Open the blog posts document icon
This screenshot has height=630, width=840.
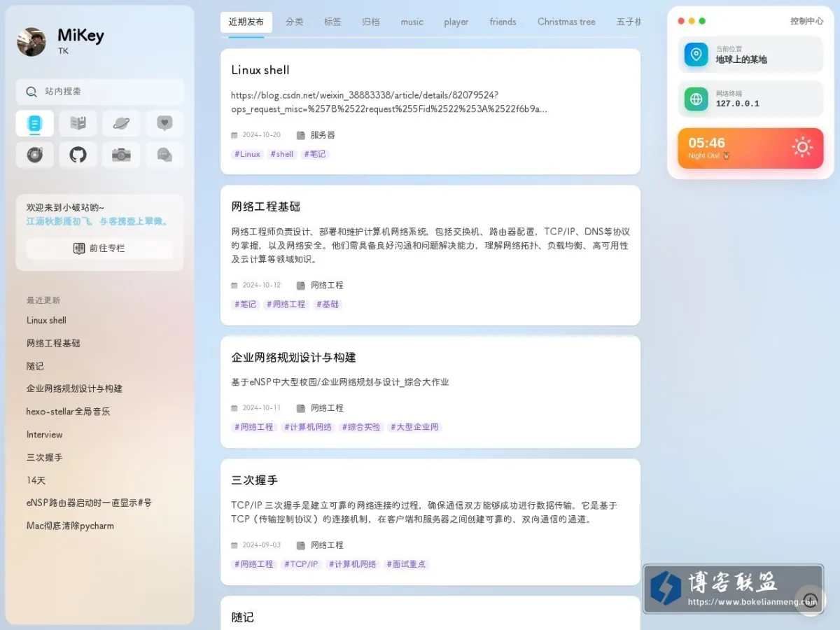point(35,124)
